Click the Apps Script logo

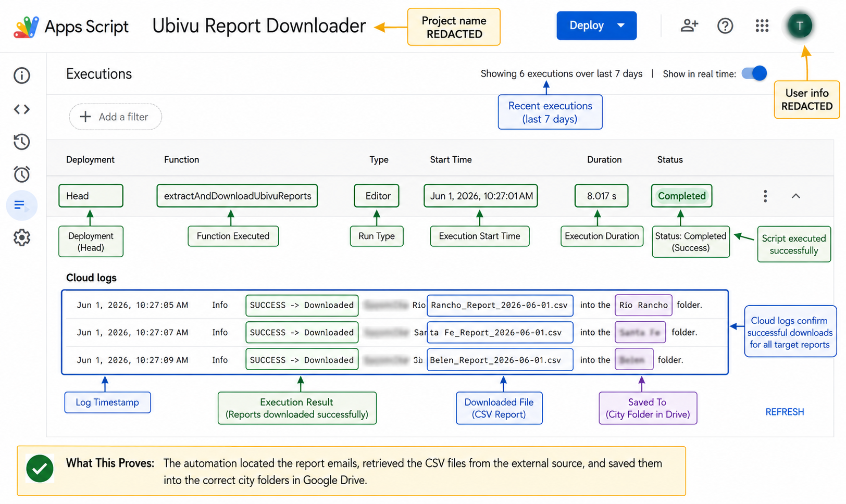click(26, 27)
